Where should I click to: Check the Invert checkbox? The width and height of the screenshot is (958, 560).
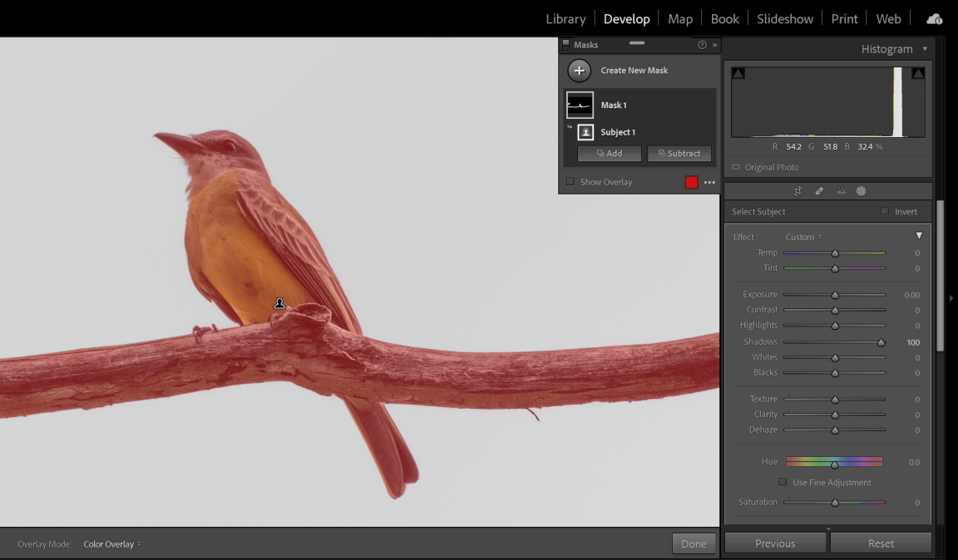coord(885,212)
